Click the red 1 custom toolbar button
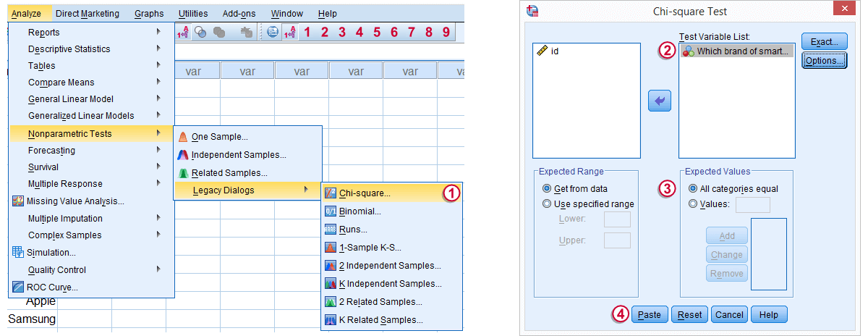Screen dimensions: 868x336 (x=307, y=32)
